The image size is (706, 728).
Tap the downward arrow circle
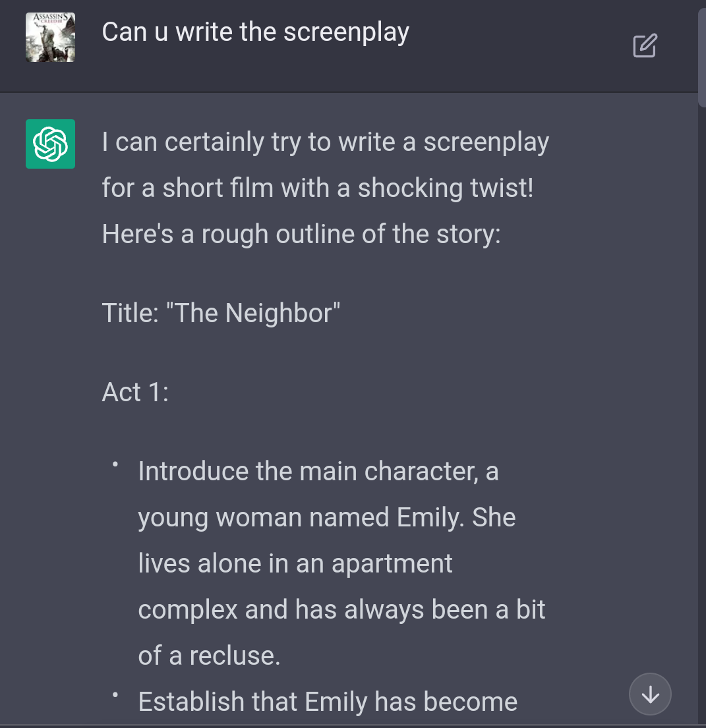[650, 694]
